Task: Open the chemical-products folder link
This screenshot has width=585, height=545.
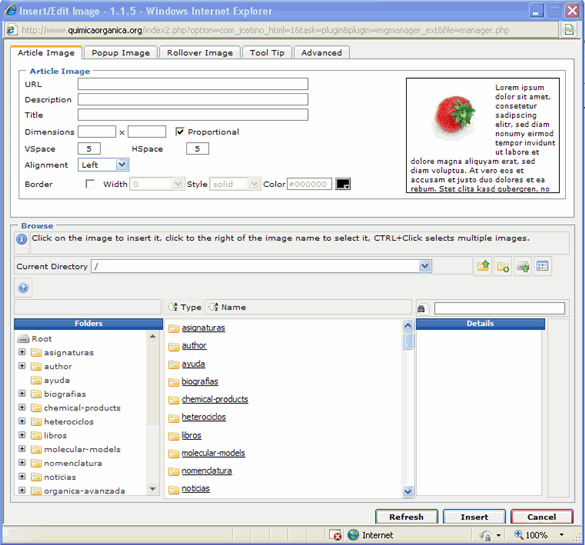Action: [x=215, y=399]
